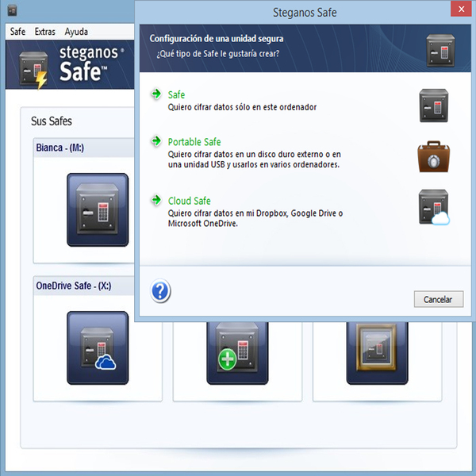The height and width of the screenshot is (476, 476).
Task: Click the safe icon in dialog header
Action: [440, 50]
